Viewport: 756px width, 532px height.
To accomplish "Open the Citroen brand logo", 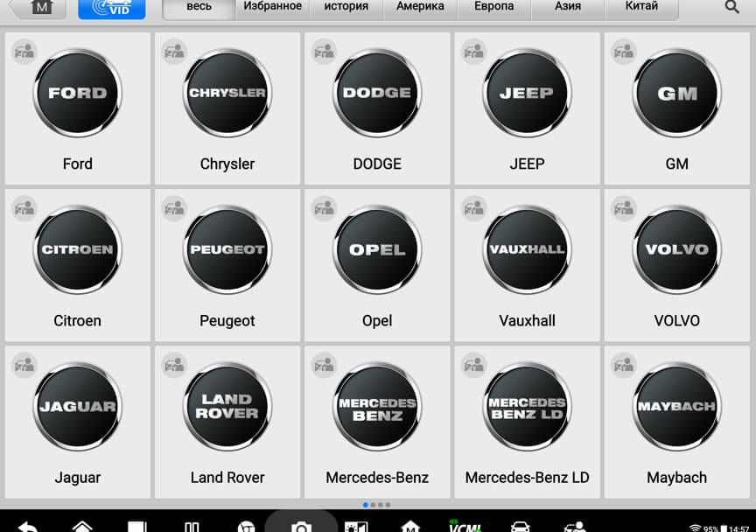I will point(78,249).
